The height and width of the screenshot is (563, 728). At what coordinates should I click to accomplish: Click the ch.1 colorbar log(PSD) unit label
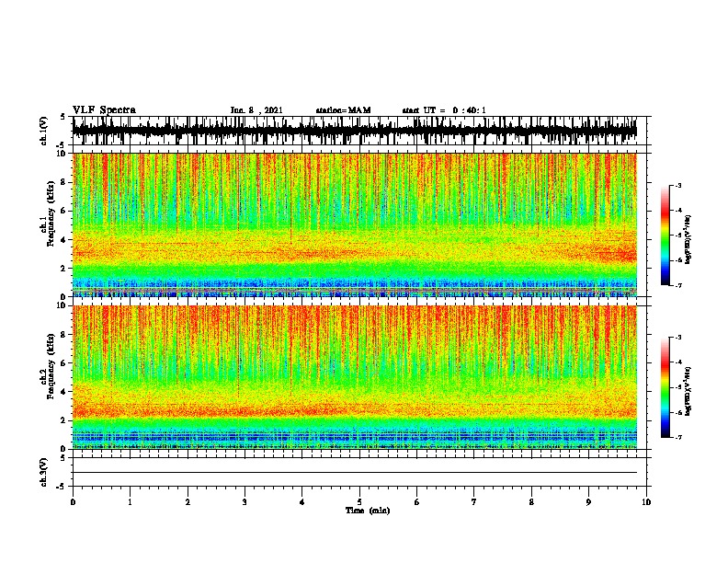click(688, 239)
